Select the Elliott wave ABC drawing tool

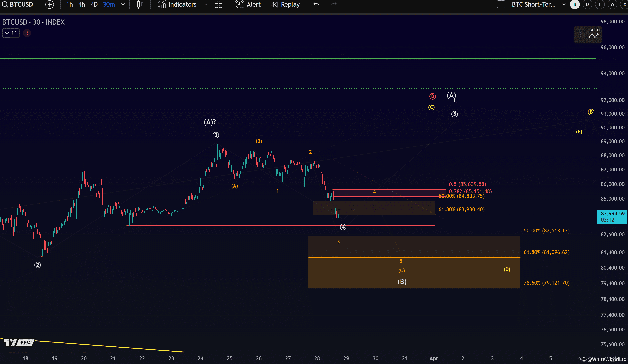pos(593,34)
